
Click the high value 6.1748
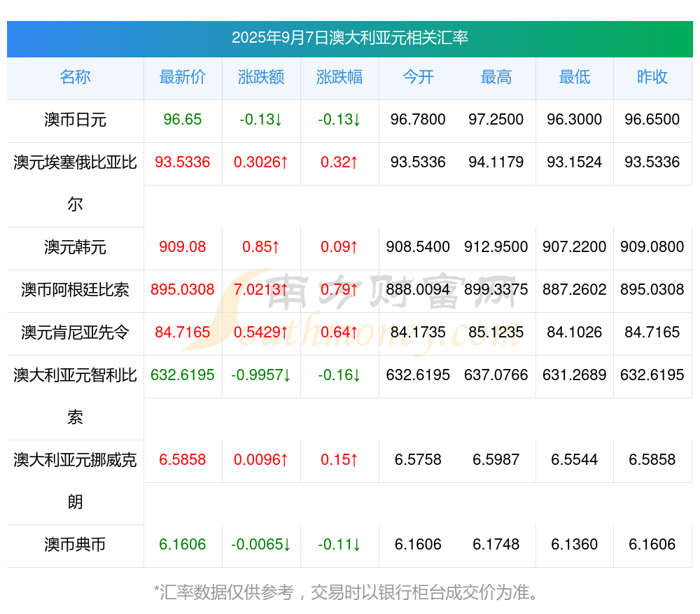coord(496,545)
